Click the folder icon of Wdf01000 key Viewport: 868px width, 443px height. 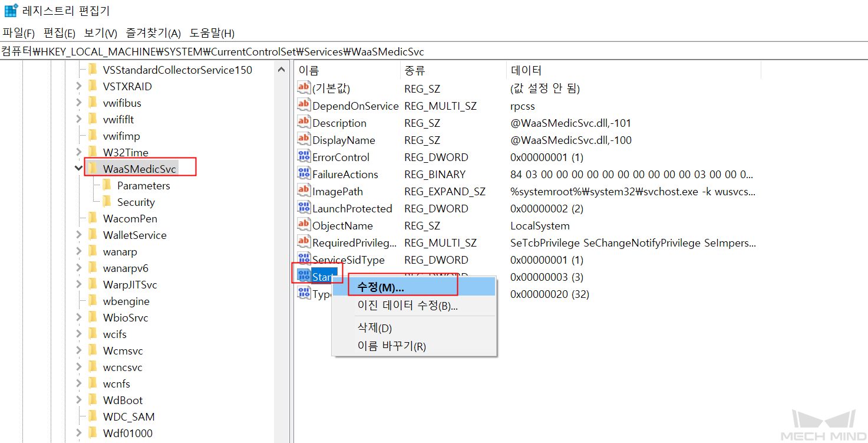click(92, 433)
